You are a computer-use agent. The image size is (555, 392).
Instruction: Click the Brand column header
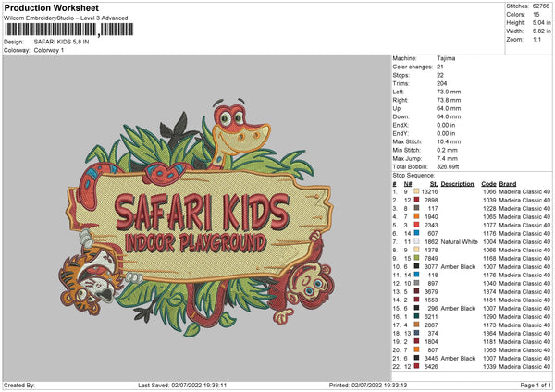click(508, 184)
